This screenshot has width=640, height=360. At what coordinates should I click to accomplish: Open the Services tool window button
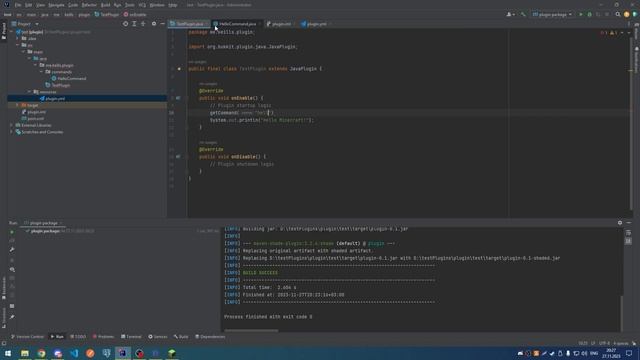[158, 337]
